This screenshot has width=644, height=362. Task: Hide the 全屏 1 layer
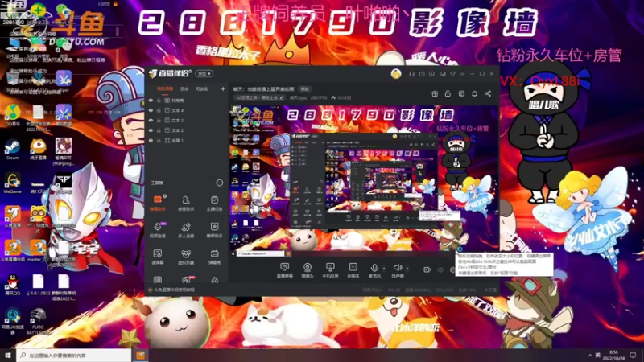[151, 140]
